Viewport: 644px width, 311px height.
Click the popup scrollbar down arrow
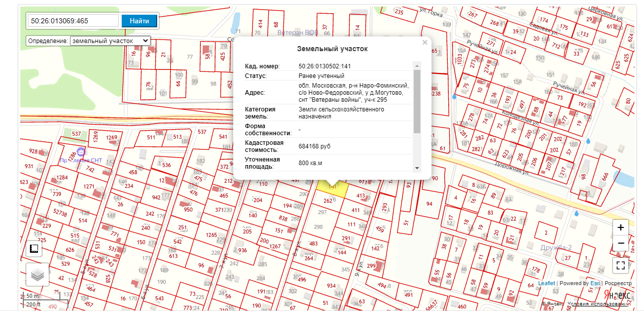[417, 168]
